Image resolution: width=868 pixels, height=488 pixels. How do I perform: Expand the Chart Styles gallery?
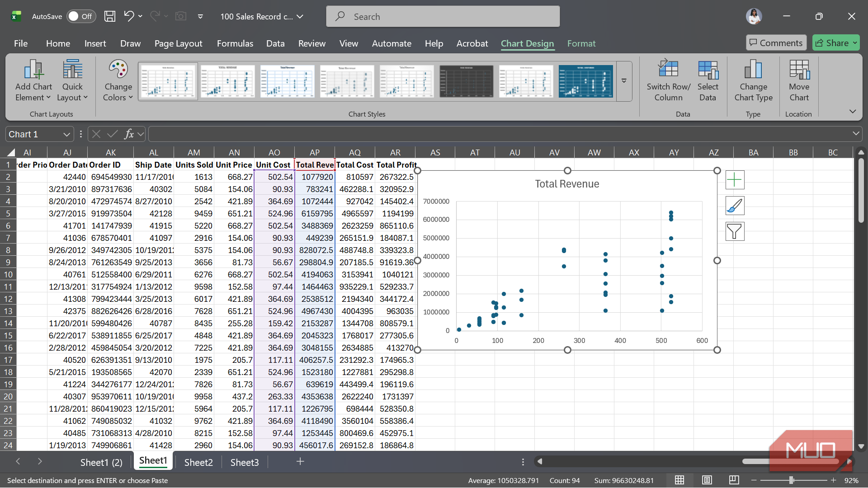(x=624, y=81)
